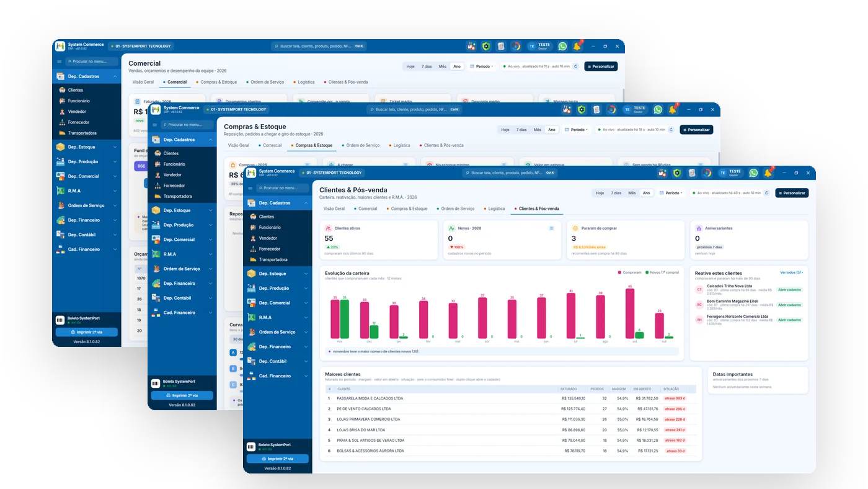The width and height of the screenshot is (868, 489).
Task: Click 'Imprimir 2ª via' in Clientes & Pós-venda window
Action: coord(277,459)
